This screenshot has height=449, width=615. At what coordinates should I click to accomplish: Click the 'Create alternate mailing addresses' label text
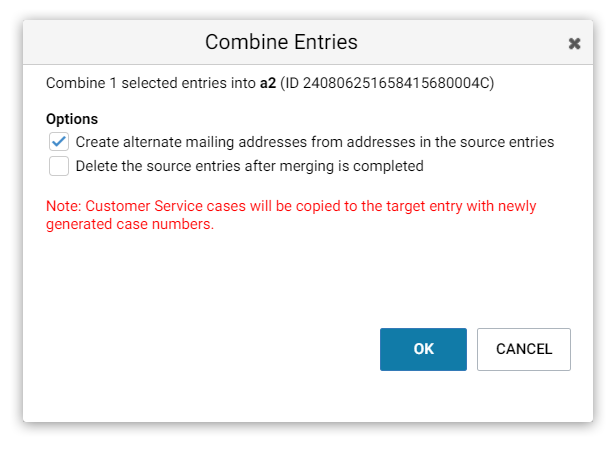pyautogui.click(x=315, y=142)
